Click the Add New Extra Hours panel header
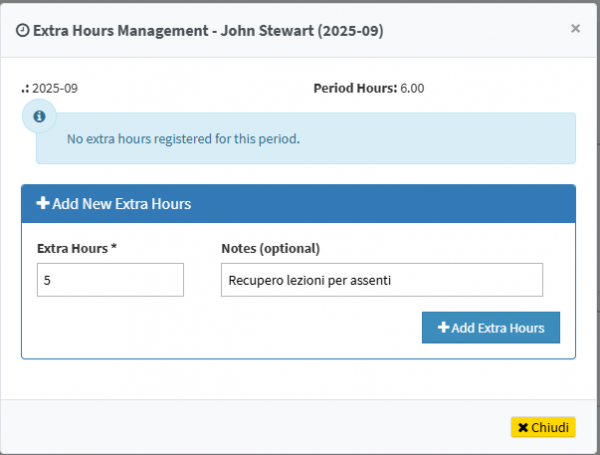The height and width of the screenshot is (455, 600). (x=298, y=204)
